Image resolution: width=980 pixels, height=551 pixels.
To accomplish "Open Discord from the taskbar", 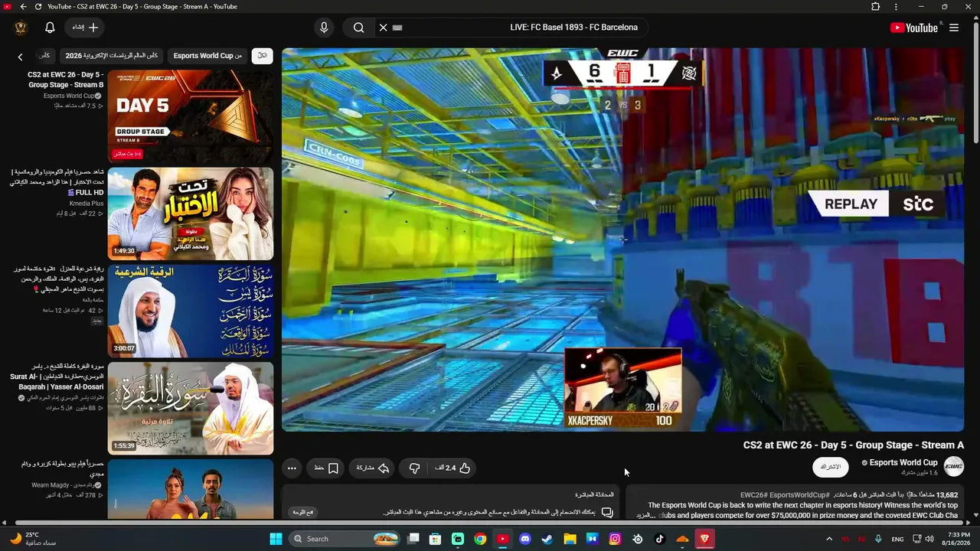I will (525, 539).
